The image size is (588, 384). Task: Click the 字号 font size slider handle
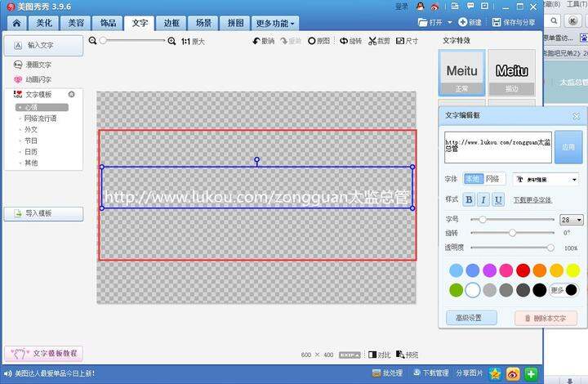pyautogui.click(x=483, y=220)
